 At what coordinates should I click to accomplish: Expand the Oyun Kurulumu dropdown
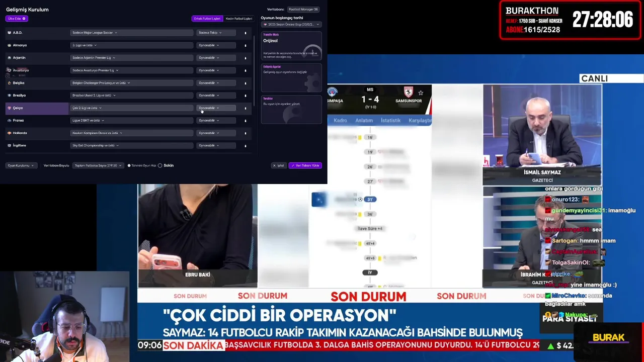(x=21, y=165)
